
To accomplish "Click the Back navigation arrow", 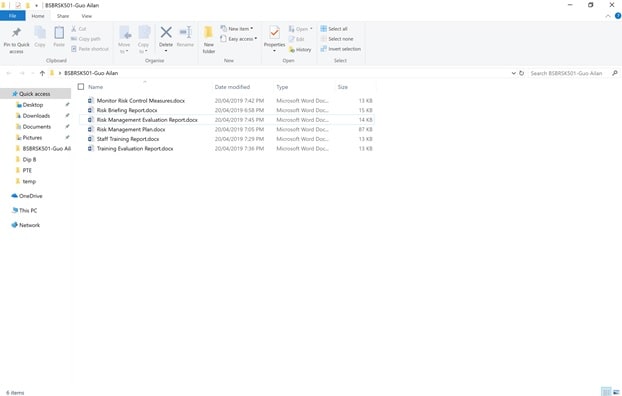I will (x=9, y=73).
